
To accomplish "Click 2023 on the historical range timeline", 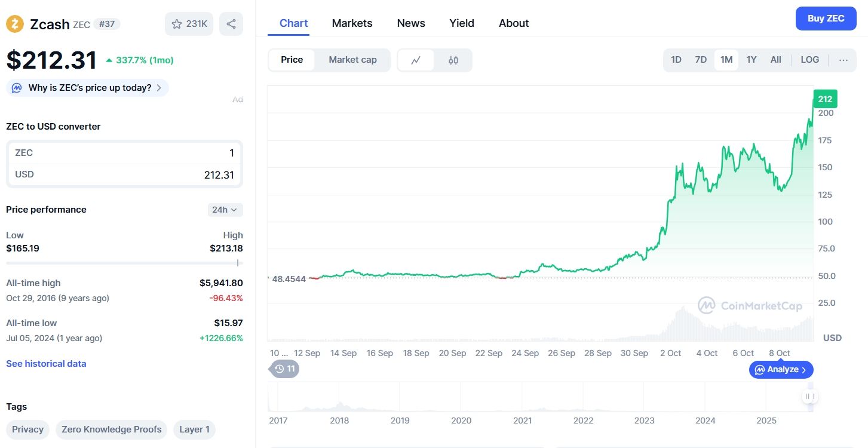I will [644, 421].
